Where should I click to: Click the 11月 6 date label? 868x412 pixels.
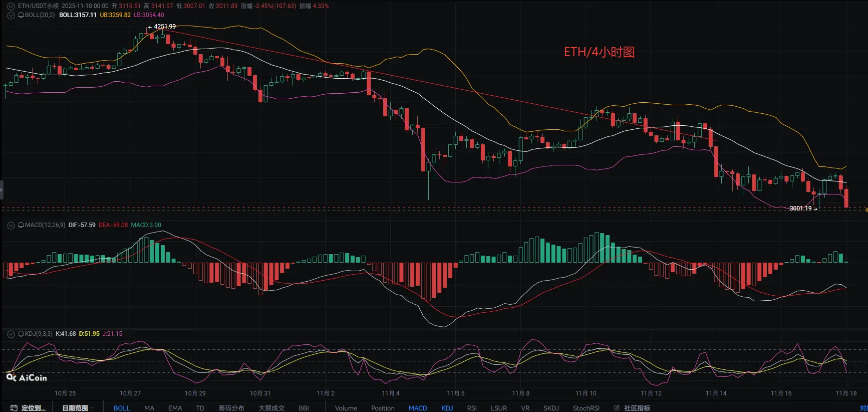(x=456, y=393)
